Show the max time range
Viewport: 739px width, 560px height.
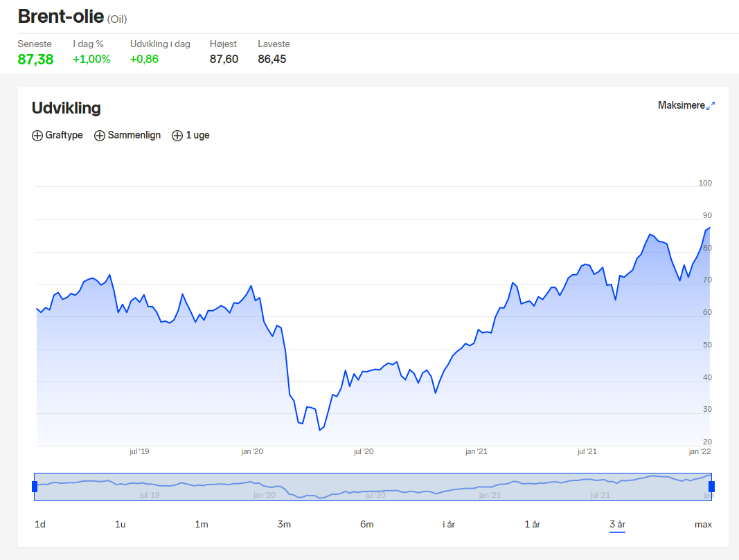tap(703, 524)
